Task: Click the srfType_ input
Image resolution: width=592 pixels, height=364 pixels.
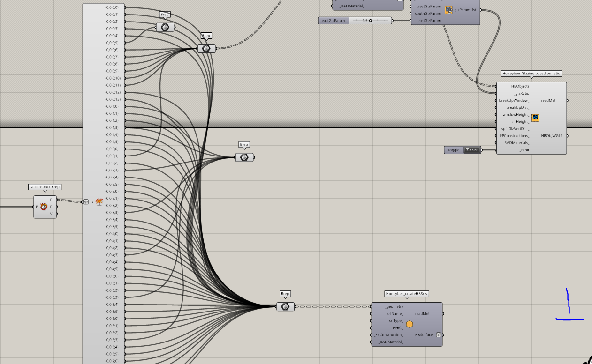Action: click(396, 320)
